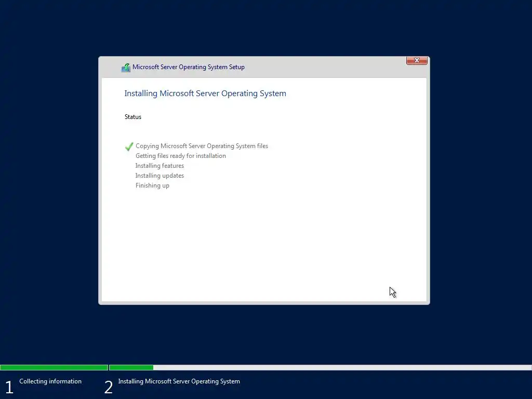Click the 'Collecting information' progress bar segment
Image resolution: width=532 pixels, height=399 pixels.
[x=54, y=367]
